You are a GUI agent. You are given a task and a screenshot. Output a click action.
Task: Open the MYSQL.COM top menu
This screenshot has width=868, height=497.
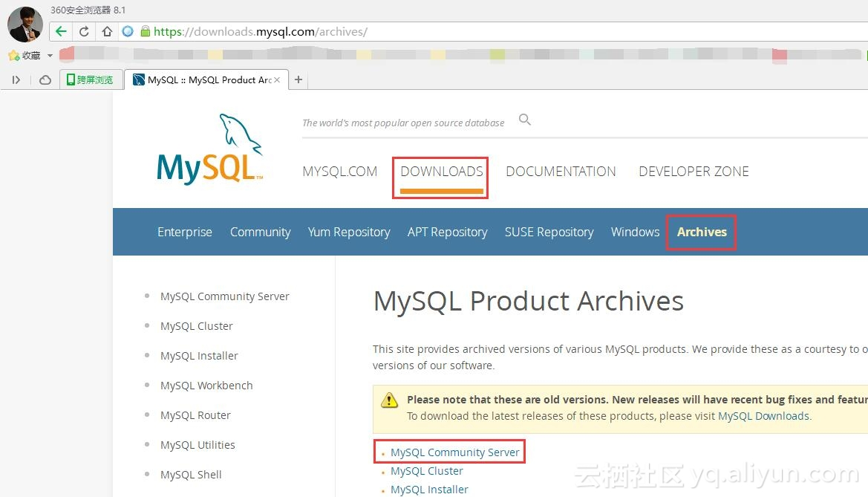coord(340,172)
